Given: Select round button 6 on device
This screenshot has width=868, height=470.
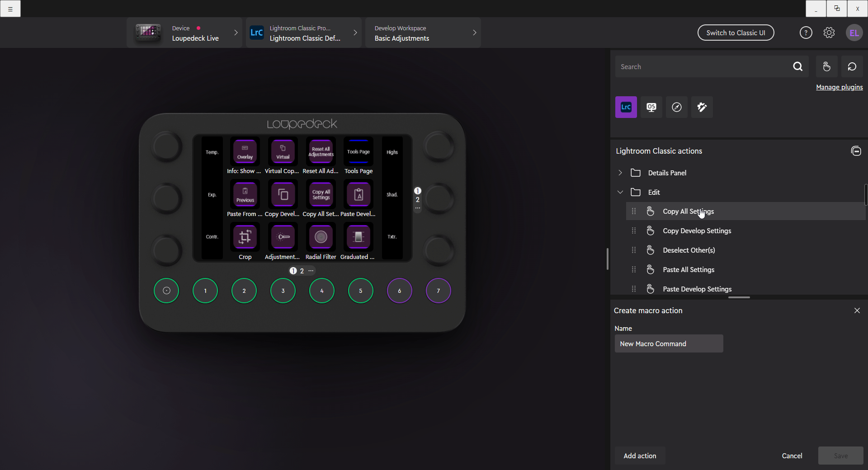Looking at the screenshot, I should pos(399,291).
